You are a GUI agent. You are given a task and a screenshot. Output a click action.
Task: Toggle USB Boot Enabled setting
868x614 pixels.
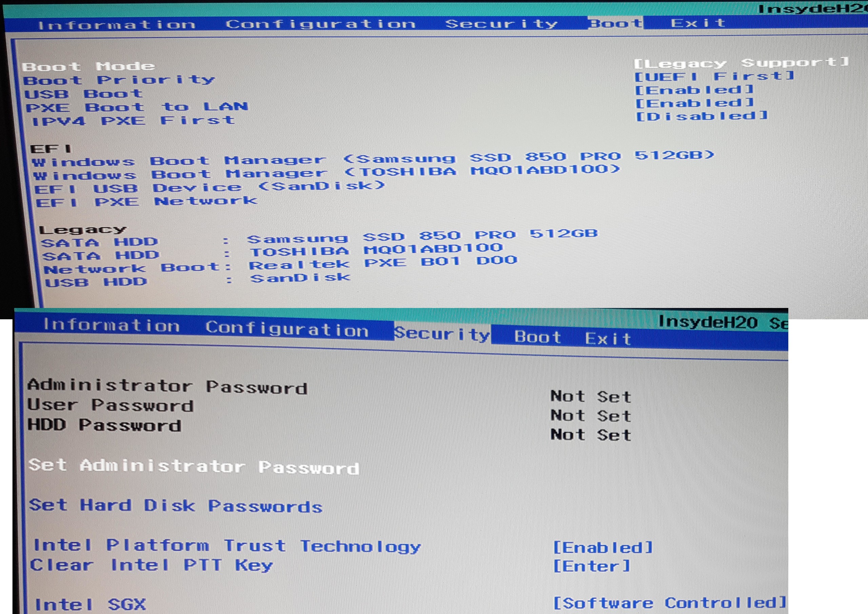pos(694,90)
